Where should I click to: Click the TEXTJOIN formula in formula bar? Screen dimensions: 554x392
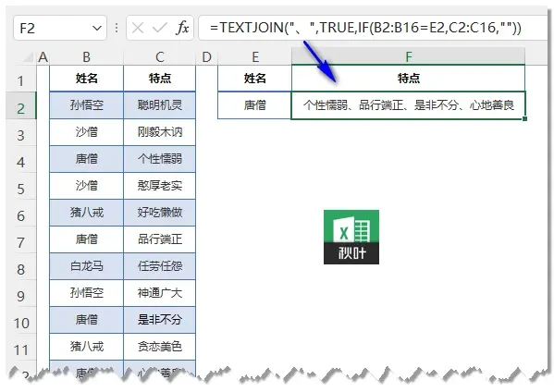pos(365,28)
